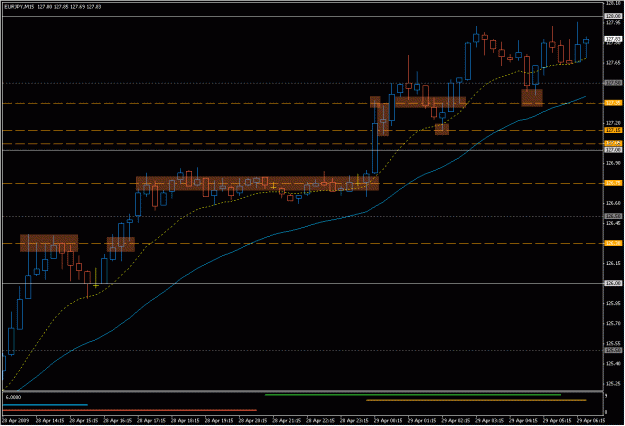Select the green session bar in indicator window
Viewport: 625px width, 426px height.
pyautogui.click(x=413, y=395)
